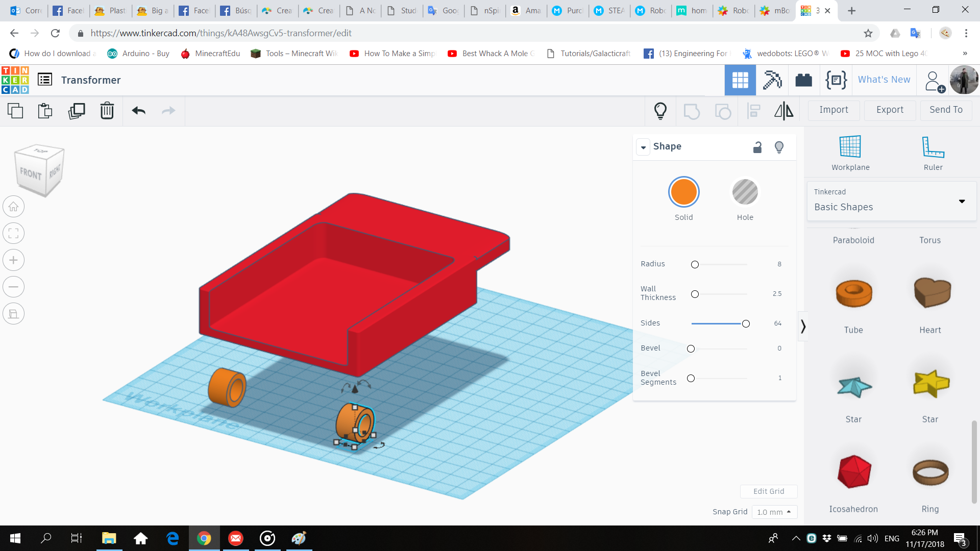Toggle the shape lock icon

(757, 147)
